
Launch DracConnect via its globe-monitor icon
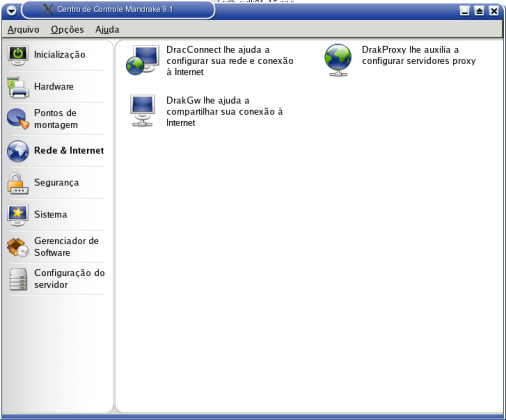pos(142,60)
